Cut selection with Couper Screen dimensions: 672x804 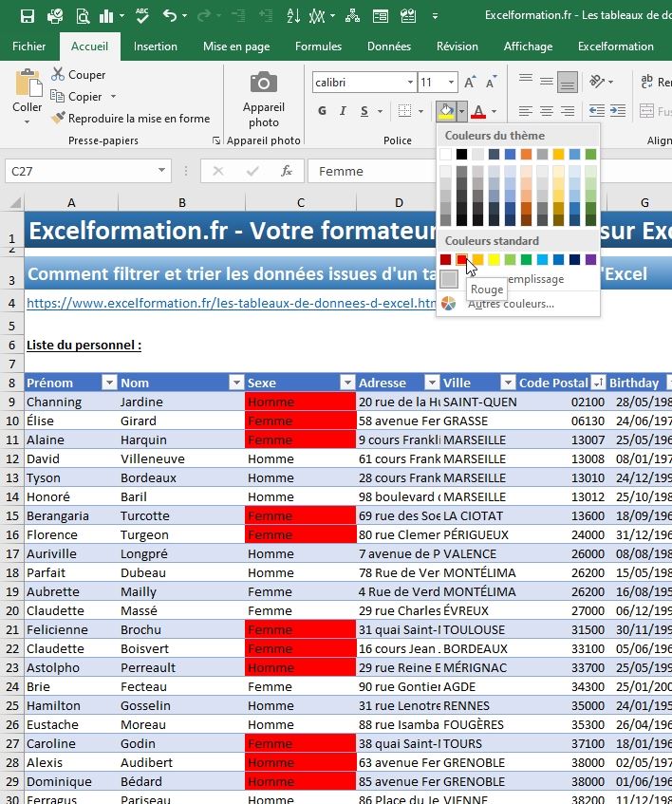pos(78,75)
